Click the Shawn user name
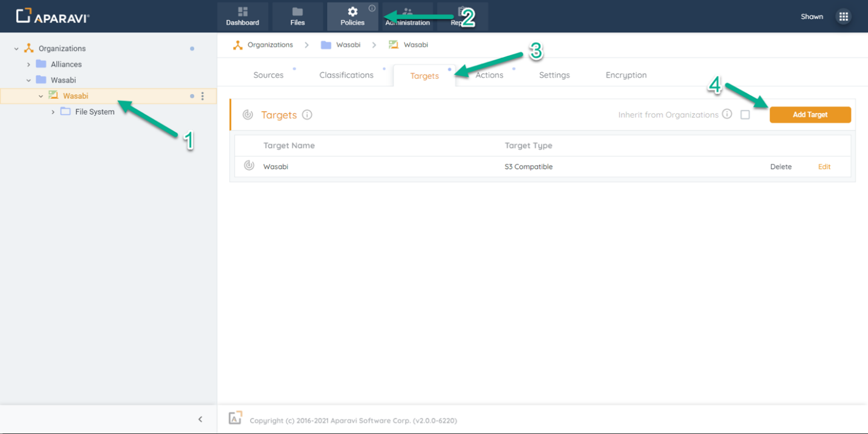 pos(812,16)
